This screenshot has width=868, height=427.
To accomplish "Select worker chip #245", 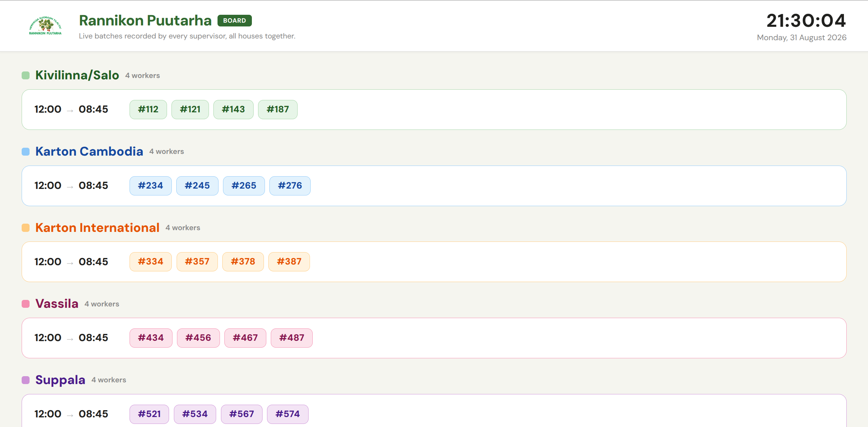I will (x=197, y=186).
